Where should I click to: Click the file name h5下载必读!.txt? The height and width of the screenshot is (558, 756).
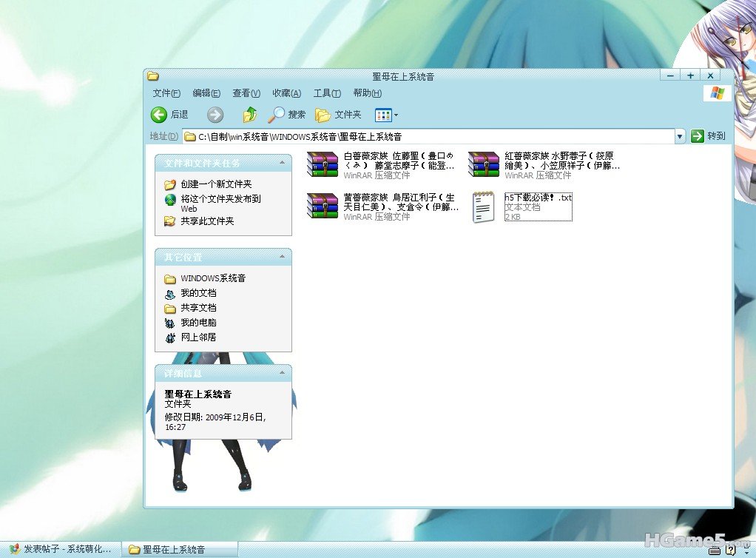coord(538,198)
